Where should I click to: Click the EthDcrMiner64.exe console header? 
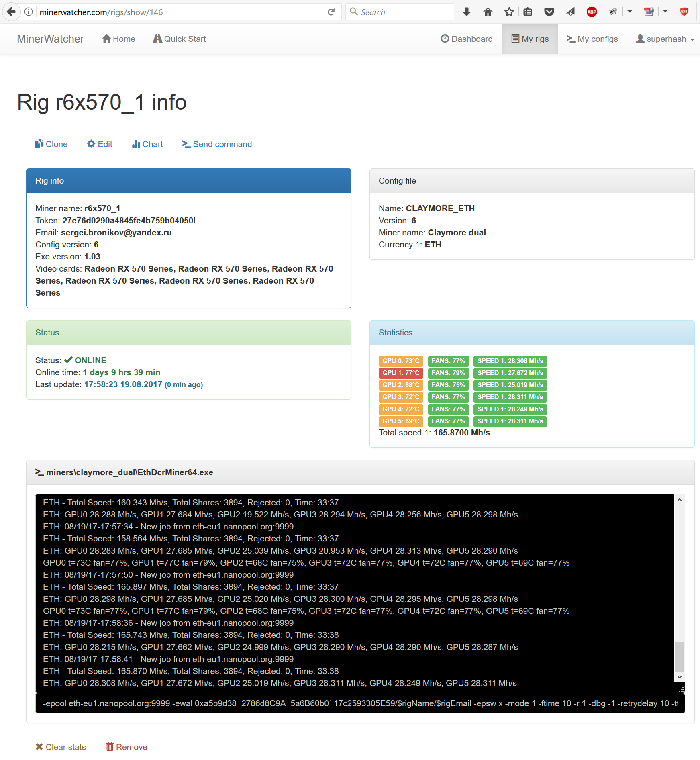click(x=360, y=472)
